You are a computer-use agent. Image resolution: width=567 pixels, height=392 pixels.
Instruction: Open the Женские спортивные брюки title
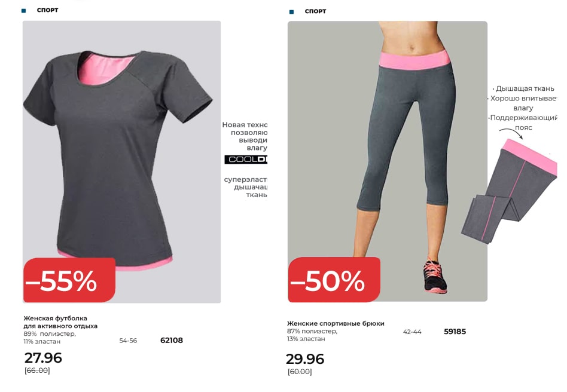click(x=336, y=323)
